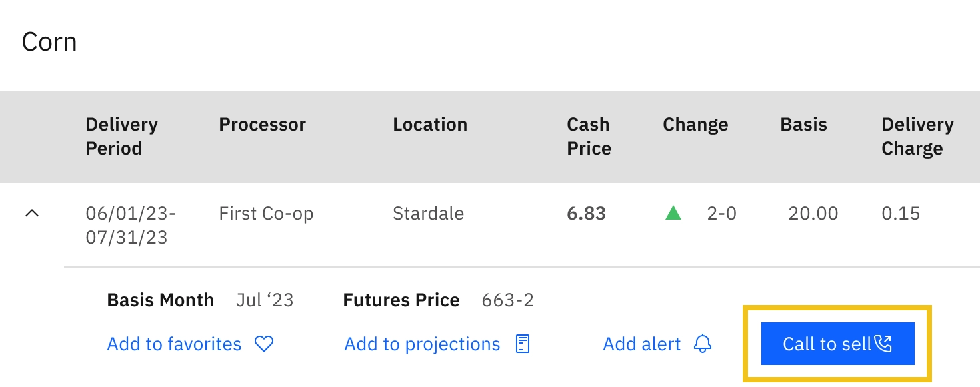980x387 pixels.
Task: Sort by Delivery Period column header
Action: click(x=122, y=136)
